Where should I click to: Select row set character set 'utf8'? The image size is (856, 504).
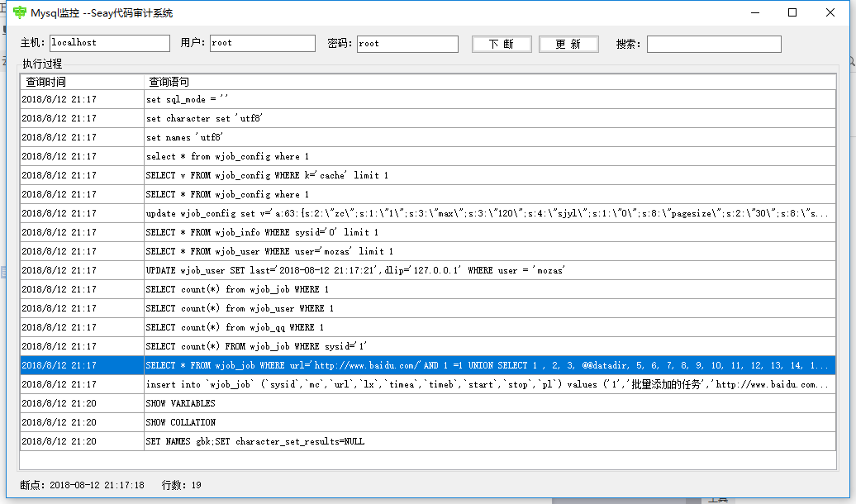[x=428, y=118]
